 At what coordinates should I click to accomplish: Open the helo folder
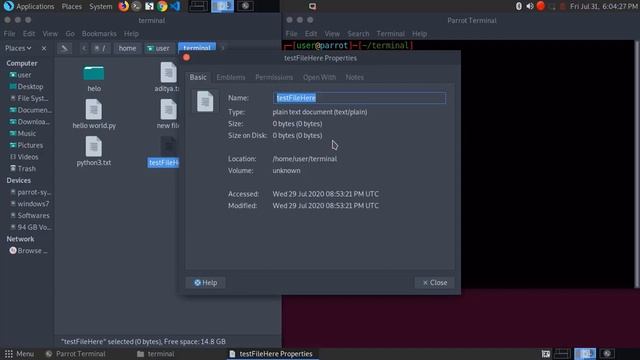pos(94,78)
